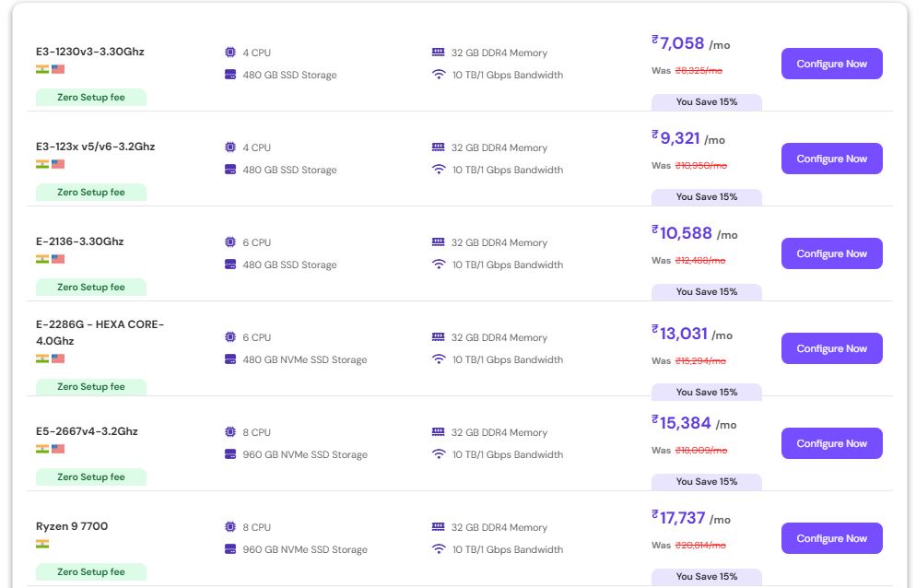The image size is (916, 588).
Task: Click the wifi bandwidth icon for E-2136
Action: click(438, 265)
